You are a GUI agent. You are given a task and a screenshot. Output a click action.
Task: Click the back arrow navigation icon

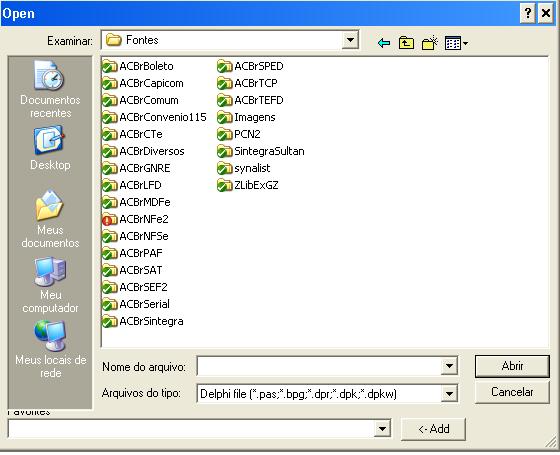(x=384, y=43)
